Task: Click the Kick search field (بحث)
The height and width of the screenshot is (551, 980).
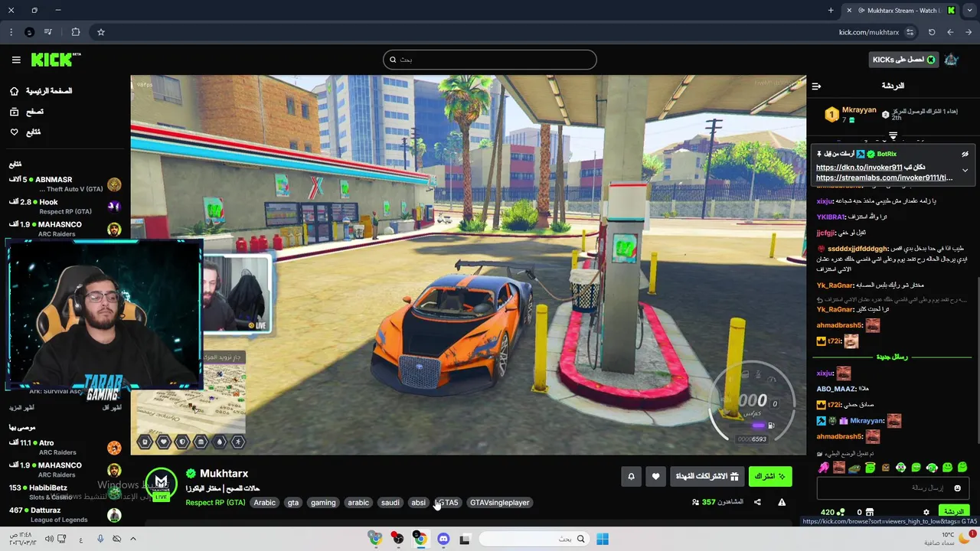Action: tap(490, 60)
